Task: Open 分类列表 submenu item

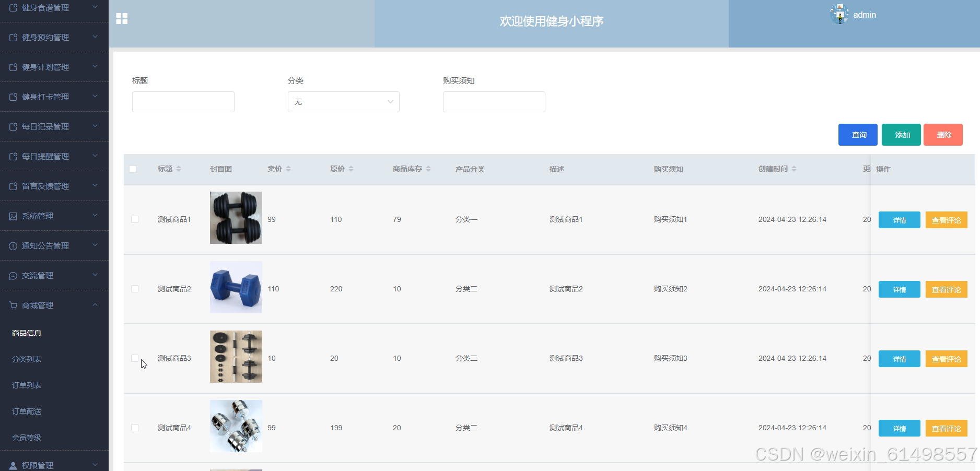Action: (x=27, y=359)
